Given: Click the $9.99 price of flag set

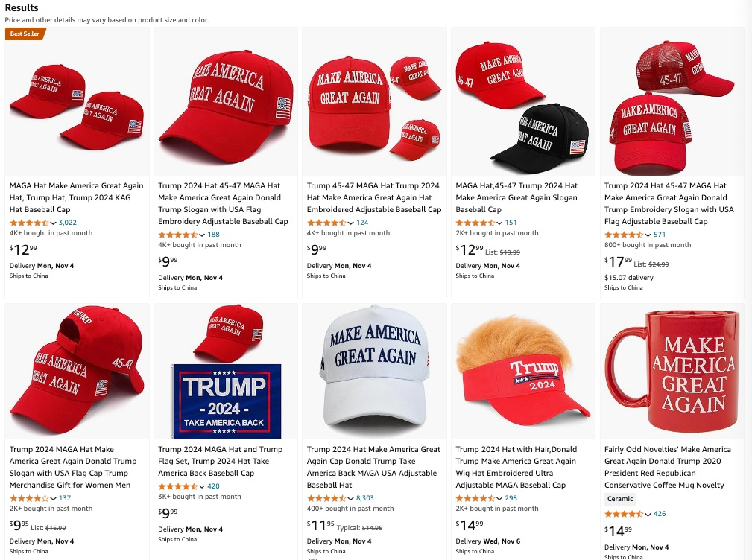Looking at the screenshot, I should pyautogui.click(x=168, y=513).
